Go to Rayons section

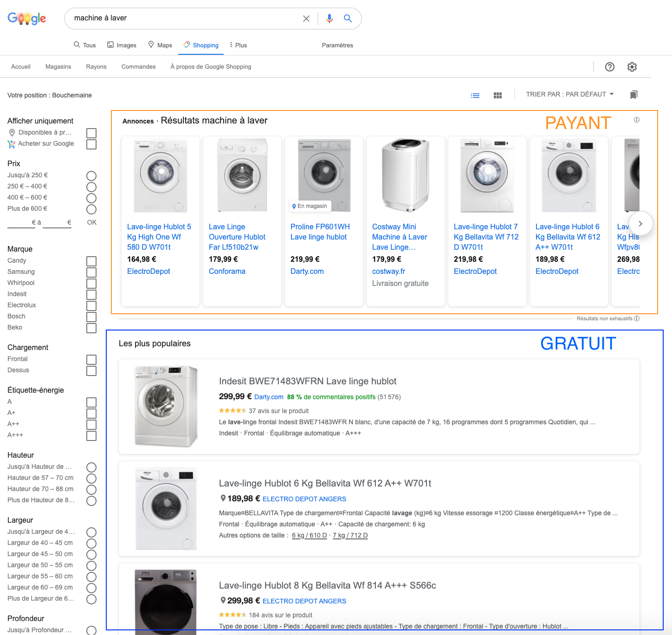tap(96, 66)
